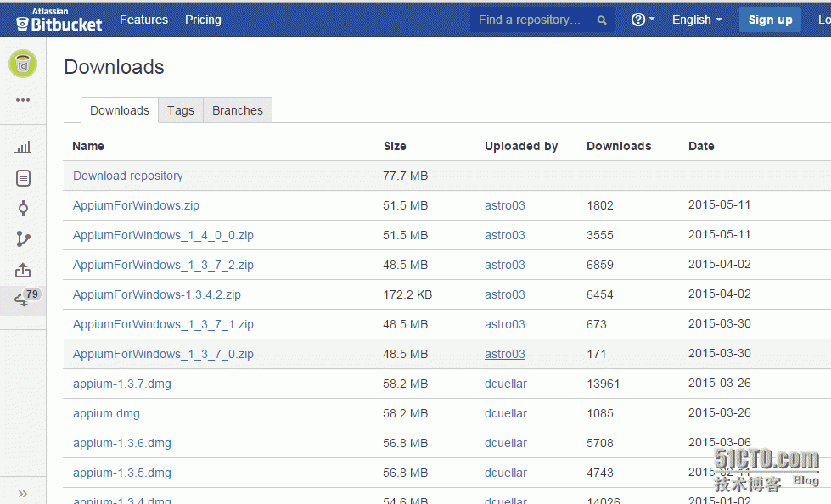Click the Date column header

pos(701,146)
